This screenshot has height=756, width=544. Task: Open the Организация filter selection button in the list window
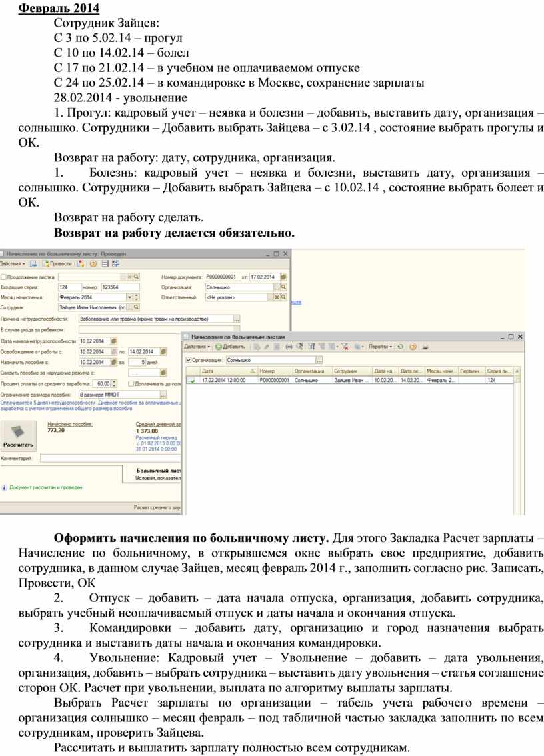pyautogui.click(x=319, y=360)
